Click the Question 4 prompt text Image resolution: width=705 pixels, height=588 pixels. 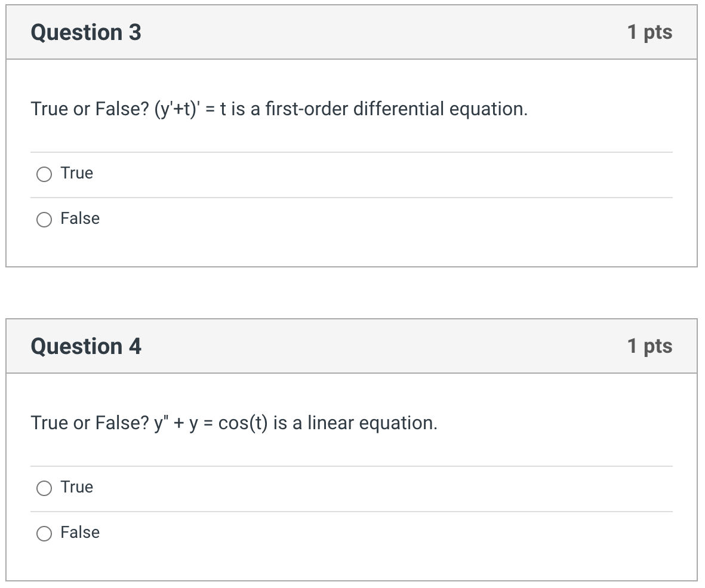click(x=233, y=423)
